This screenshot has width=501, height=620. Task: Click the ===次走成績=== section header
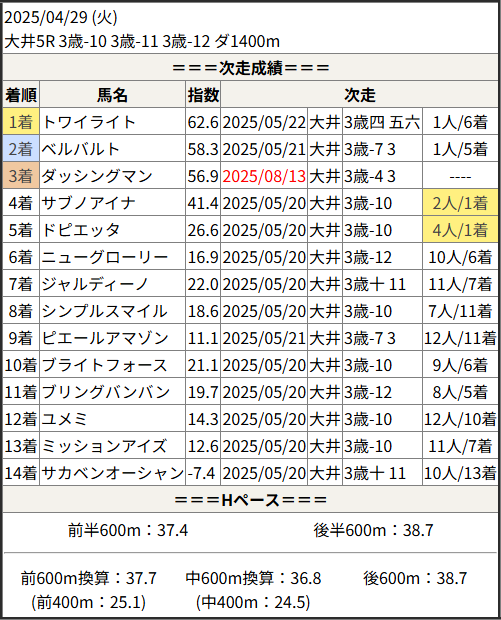coord(250,68)
